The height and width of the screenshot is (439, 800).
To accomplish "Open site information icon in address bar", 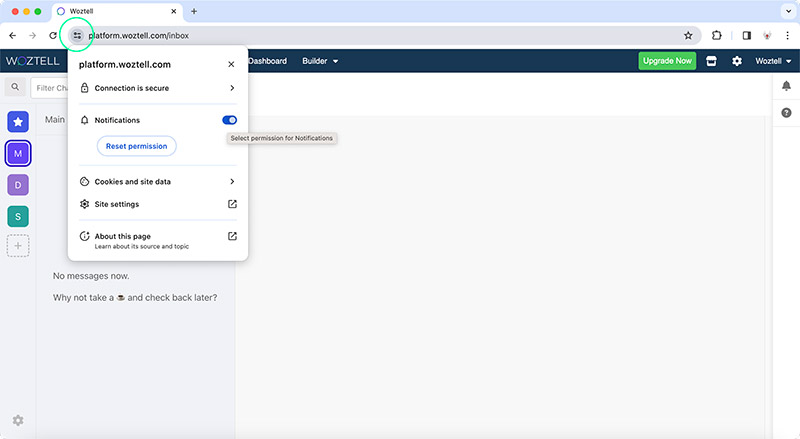I will click(x=77, y=35).
